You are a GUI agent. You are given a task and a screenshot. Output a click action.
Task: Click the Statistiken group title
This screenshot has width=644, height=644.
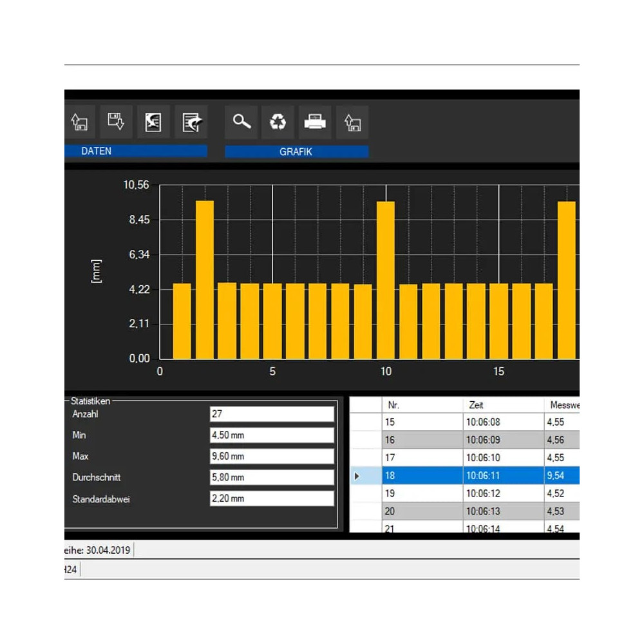pyautogui.click(x=90, y=401)
